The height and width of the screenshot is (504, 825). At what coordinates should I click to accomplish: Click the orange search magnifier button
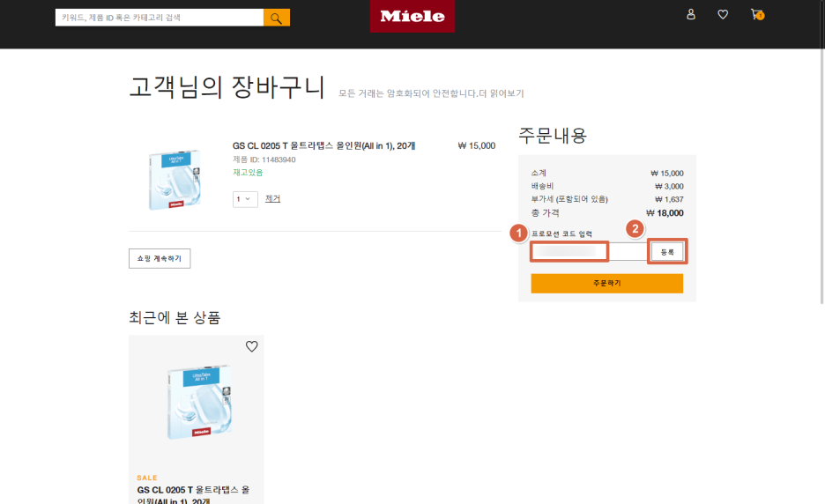pyautogui.click(x=276, y=18)
